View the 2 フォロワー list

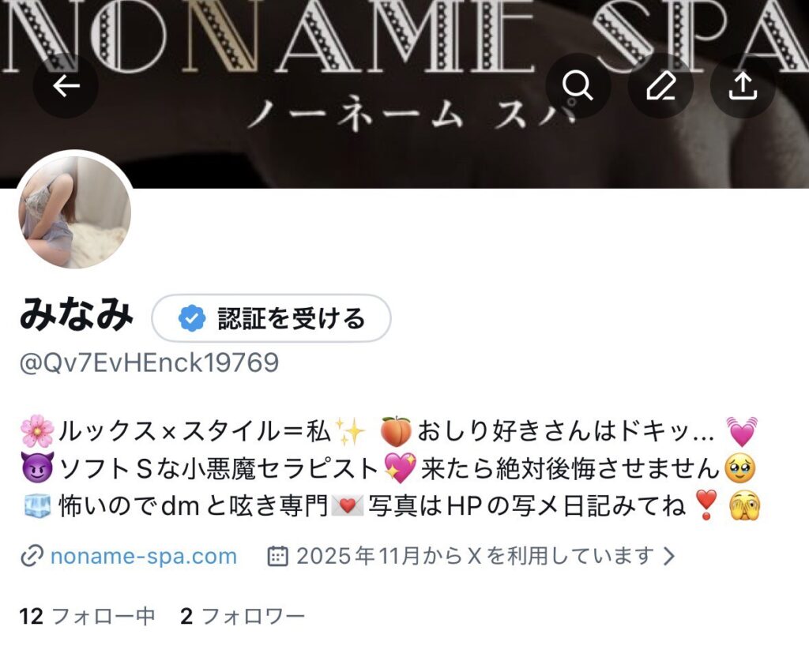[243, 616]
